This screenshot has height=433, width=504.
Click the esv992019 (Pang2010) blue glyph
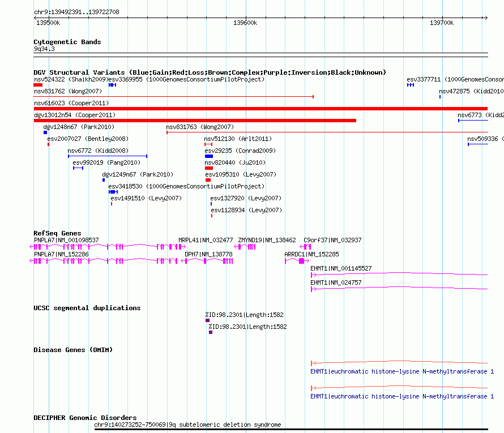78,168
